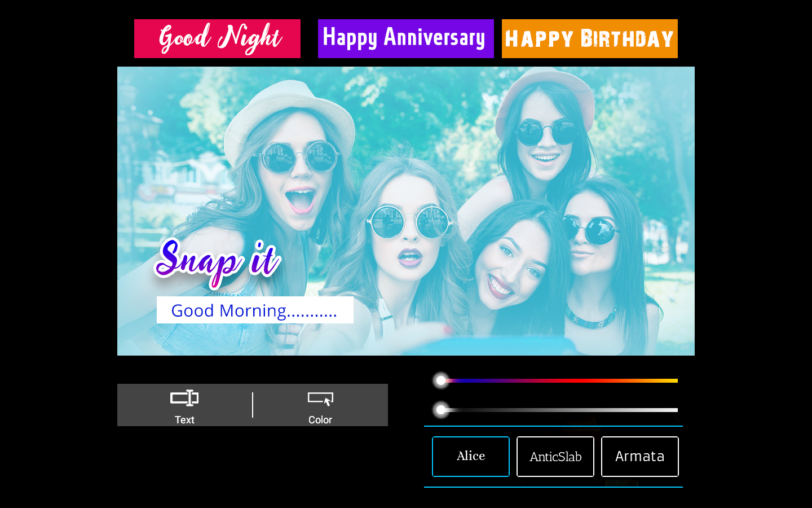
Task: Click the grayscale shade slider handle
Action: (x=441, y=410)
